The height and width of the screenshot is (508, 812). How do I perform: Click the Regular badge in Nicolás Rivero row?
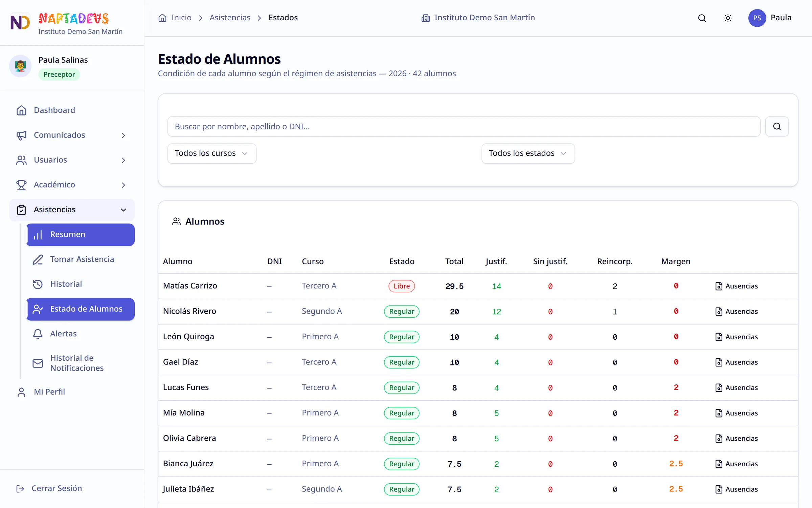(402, 312)
